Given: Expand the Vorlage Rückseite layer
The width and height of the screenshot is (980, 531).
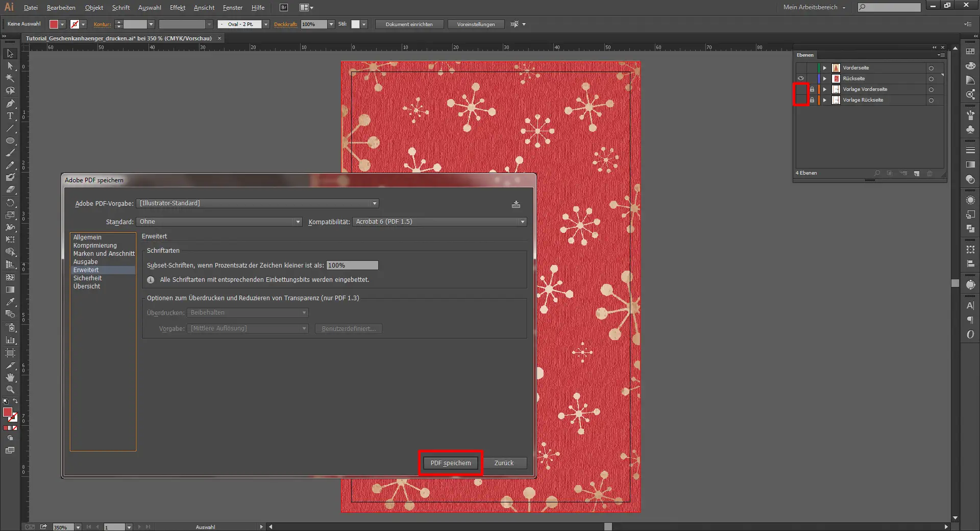Looking at the screenshot, I should click(x=824, y=100).
